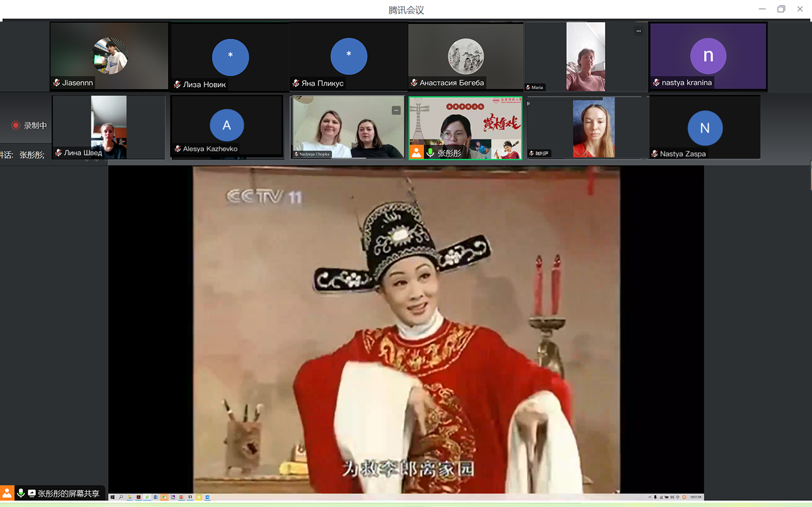Open the more options menu on Nadzeya Chopka's tile
812x507 pixels.
click(x=396, y=110)
